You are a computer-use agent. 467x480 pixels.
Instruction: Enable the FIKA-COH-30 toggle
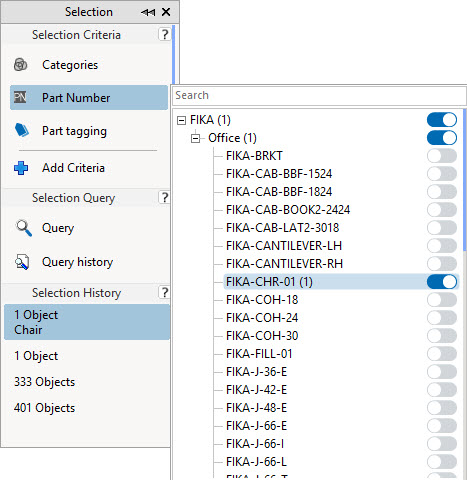(x=442, y=336)
